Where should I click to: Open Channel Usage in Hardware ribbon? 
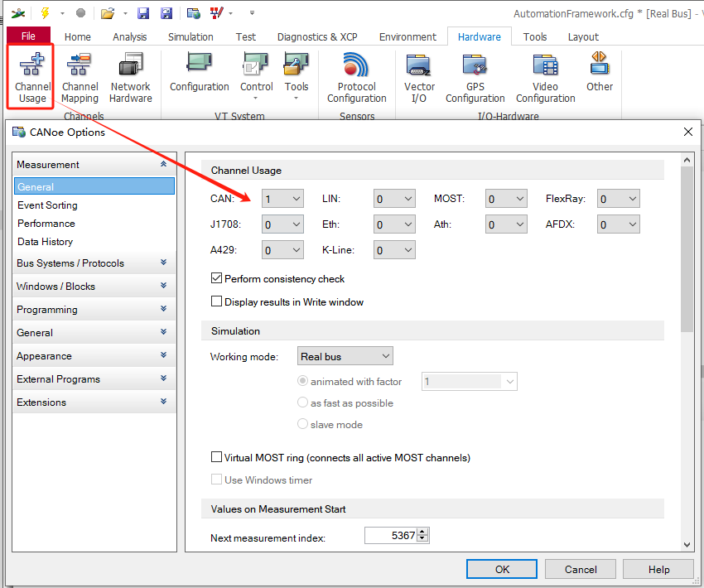[31, 77]
